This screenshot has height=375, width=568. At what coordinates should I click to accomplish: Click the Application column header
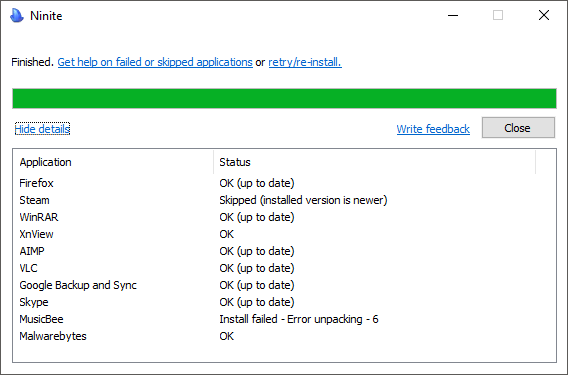(x=113, y=162)
